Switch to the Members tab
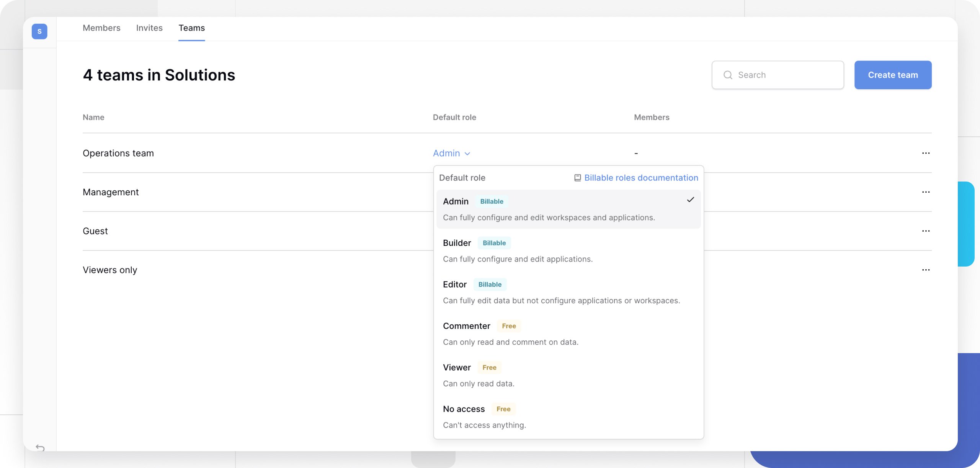 click(x=101, y=28)
